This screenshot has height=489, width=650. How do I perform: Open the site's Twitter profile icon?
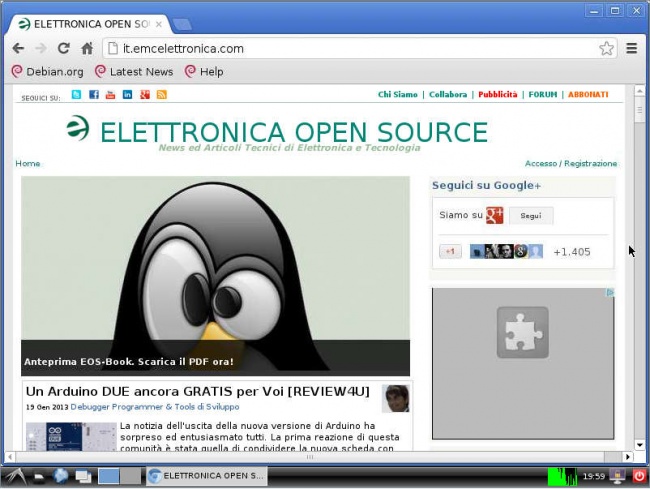(x=76, y=95)
